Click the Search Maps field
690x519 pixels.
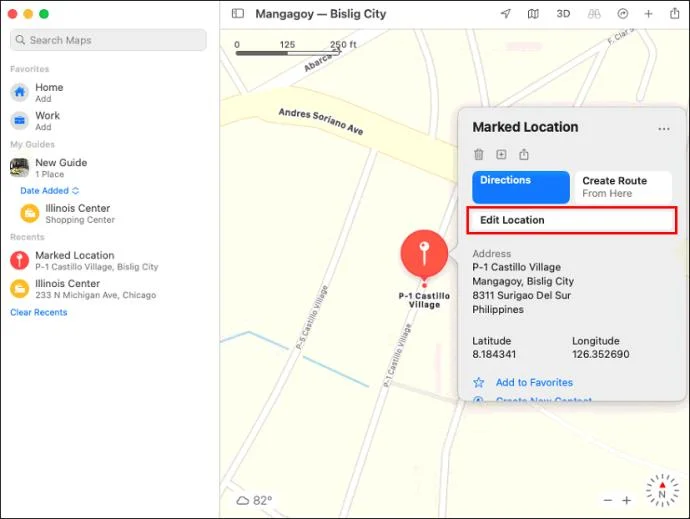(x=108, y=40)
